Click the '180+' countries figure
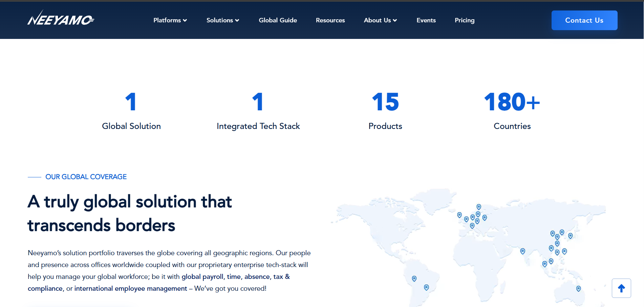Screen dimensions: 644x307 512,102
